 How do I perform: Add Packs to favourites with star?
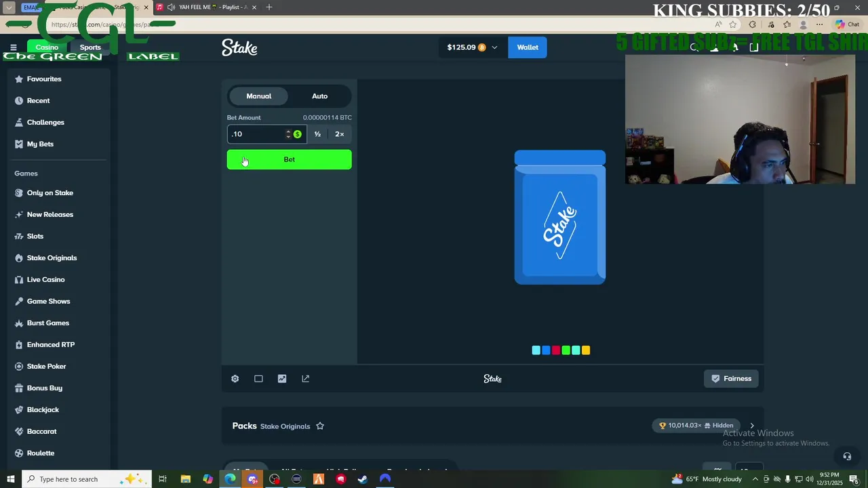(x=320, y=426)
